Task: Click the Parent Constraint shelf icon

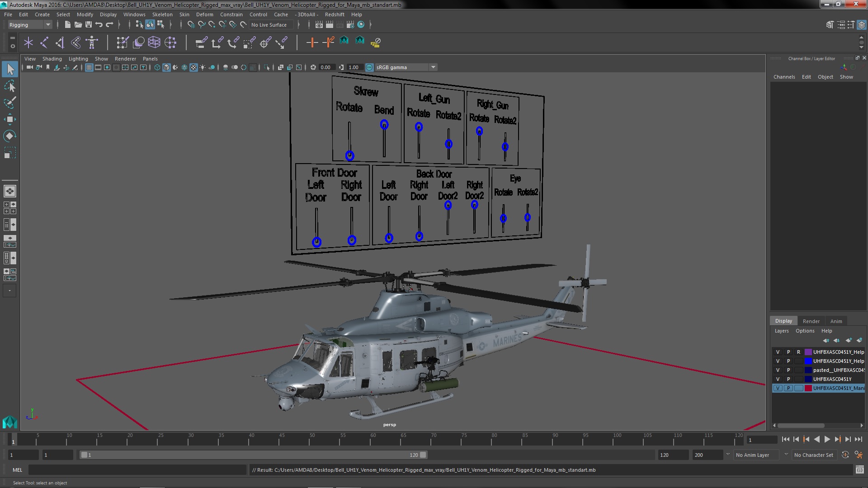Action: 201,42
